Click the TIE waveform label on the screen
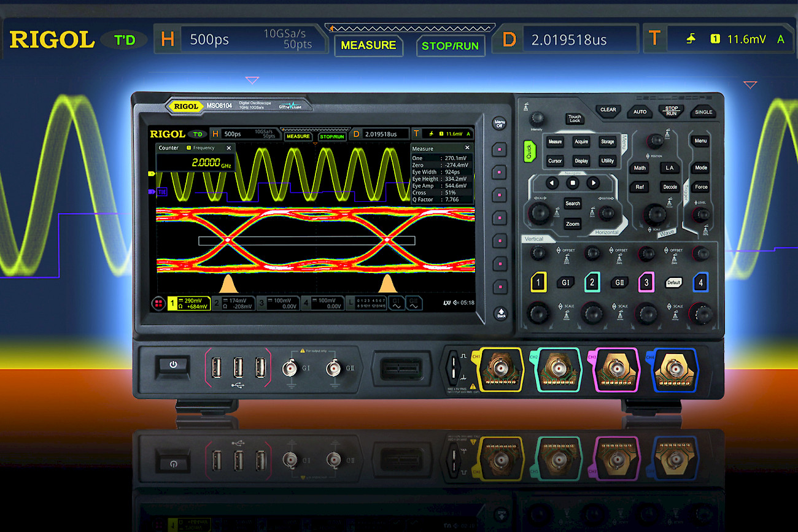798x532 pixels. [162, 192]
